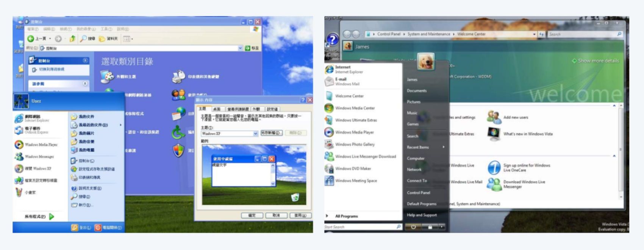Click 切換到傳統檢視 link in XP side panel

point(48,70)
